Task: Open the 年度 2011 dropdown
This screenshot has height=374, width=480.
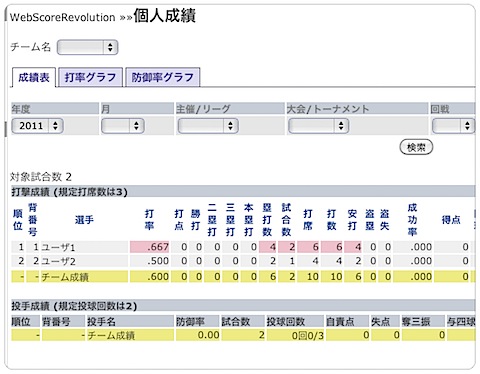Action: [x=37, y=126]
